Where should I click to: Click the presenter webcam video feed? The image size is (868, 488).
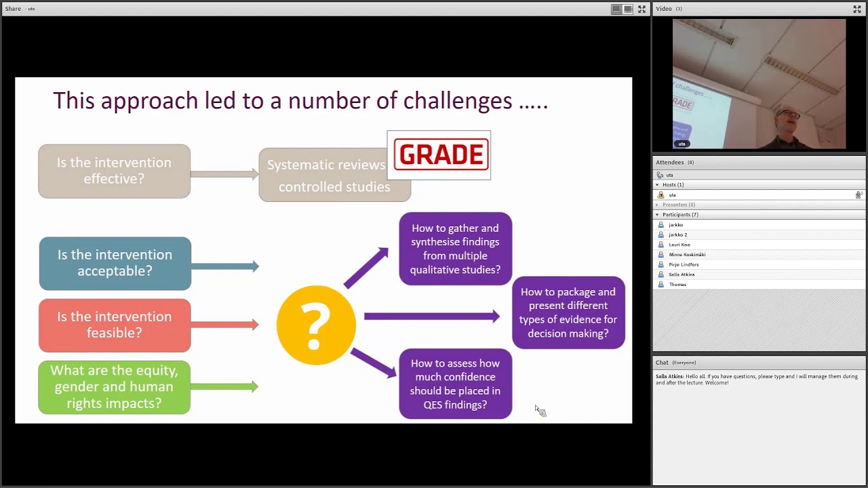[x=759, y=84]
